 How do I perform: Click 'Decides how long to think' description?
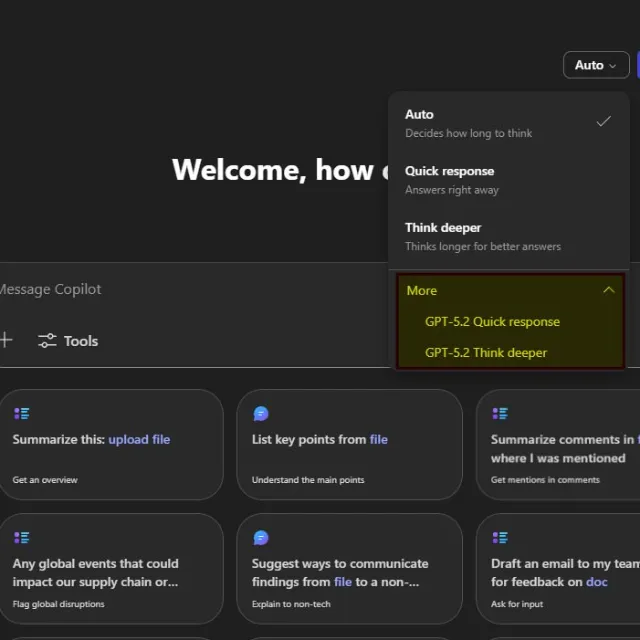469,133
